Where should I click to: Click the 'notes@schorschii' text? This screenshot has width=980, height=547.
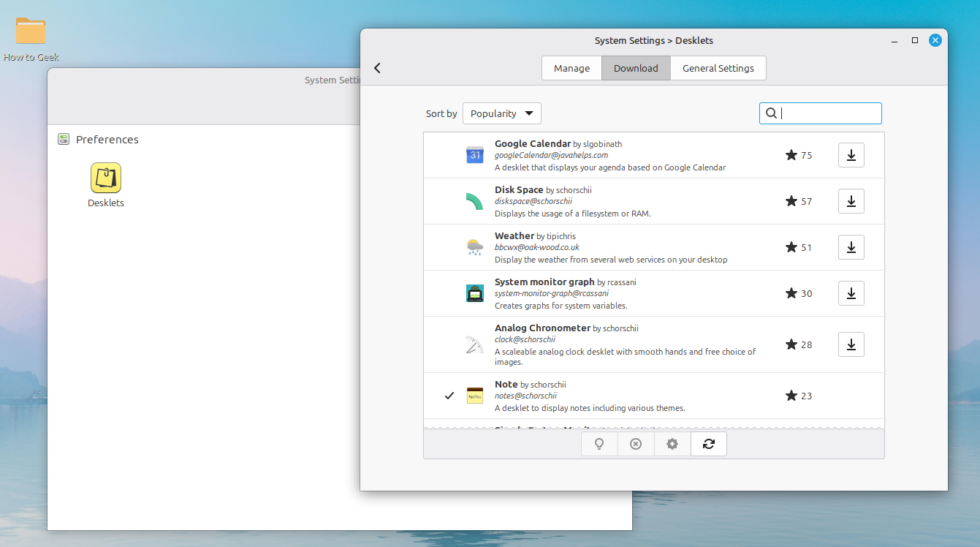525,396
